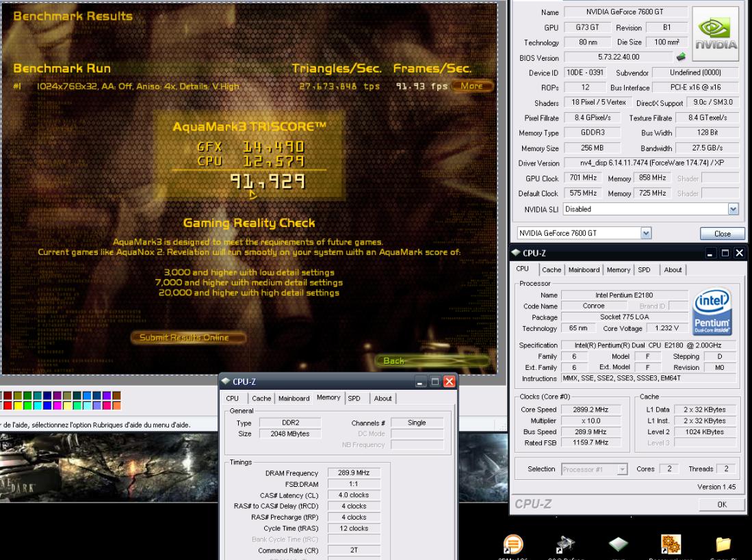Switch to the Memory tab in CPU-Z processor window
This screenshot has height=560, width=752.
618,269
